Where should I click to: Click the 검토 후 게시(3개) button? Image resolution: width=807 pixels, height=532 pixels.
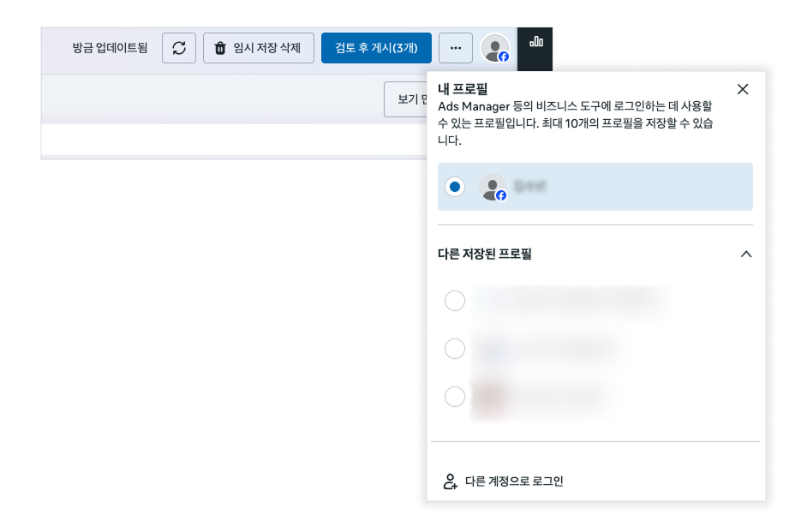(376, 48)
